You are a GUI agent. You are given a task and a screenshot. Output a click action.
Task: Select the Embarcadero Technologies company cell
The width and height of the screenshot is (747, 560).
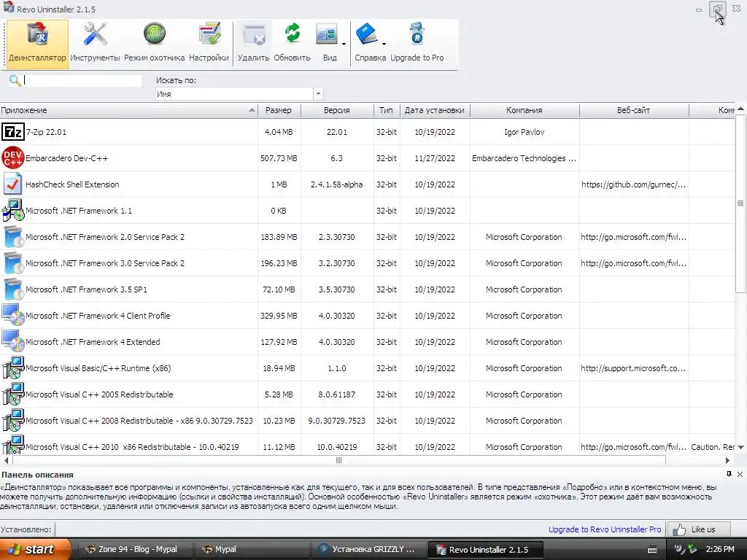[x=524, y=158]
